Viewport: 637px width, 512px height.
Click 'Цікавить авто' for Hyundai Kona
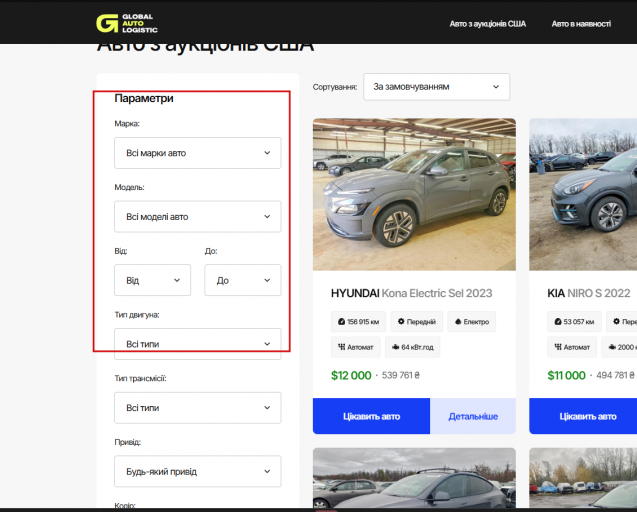(x=371, y=416)
